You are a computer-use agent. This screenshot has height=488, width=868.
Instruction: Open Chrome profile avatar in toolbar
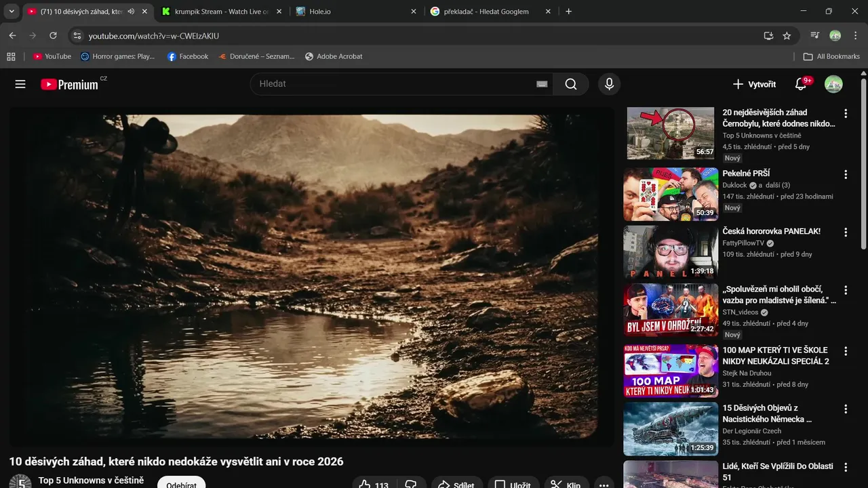coord(835,36)
